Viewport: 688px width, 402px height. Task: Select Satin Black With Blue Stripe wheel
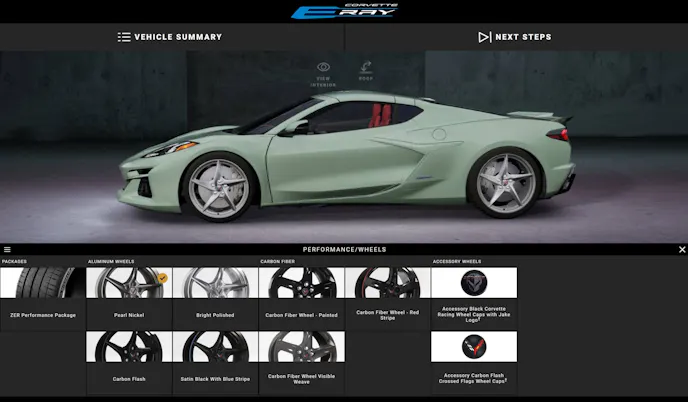click(214, 347)
